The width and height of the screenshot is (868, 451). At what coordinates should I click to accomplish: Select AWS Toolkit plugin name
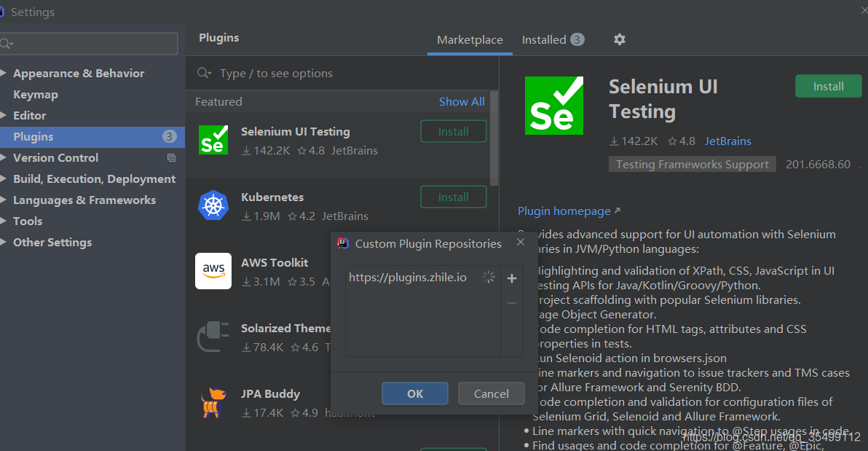pos(275,262)
